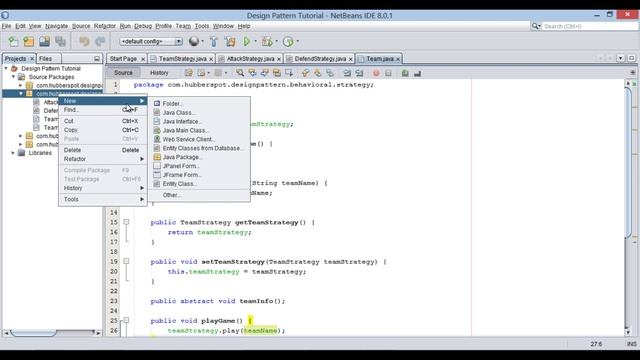Choose JFrame Form from New submenu
This screenshot has width=640, height=360.
coord(199,175)
